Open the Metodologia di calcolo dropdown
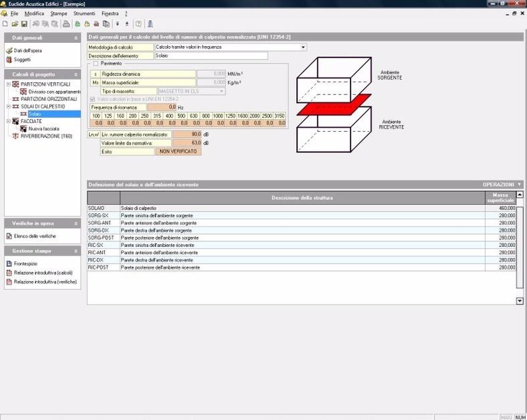The height and width of the screenshot is (420, 527). click(303, 47)
